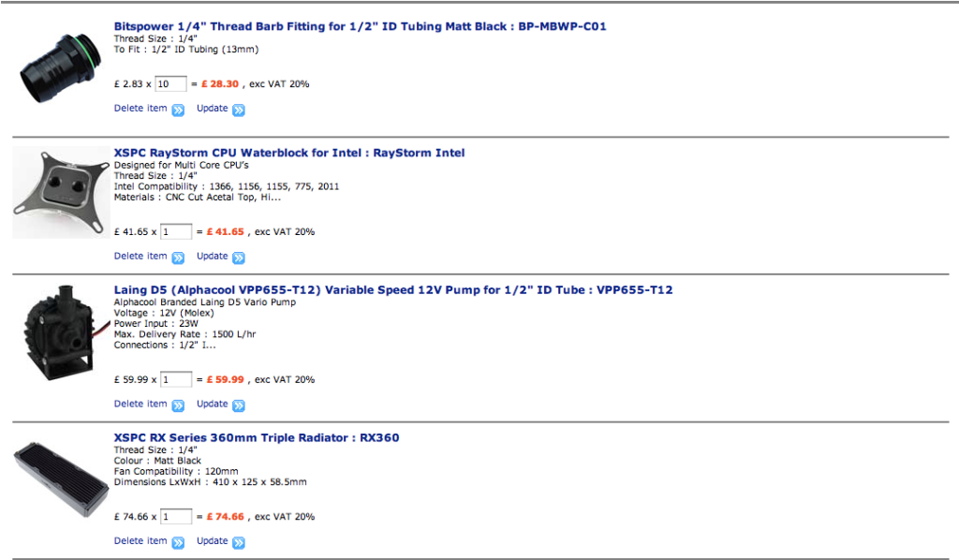Screen dimensions: 959x560
Task: Open the Bitspower 1/4" Thread Barb Fitting product link
Action: click(360, 26)
